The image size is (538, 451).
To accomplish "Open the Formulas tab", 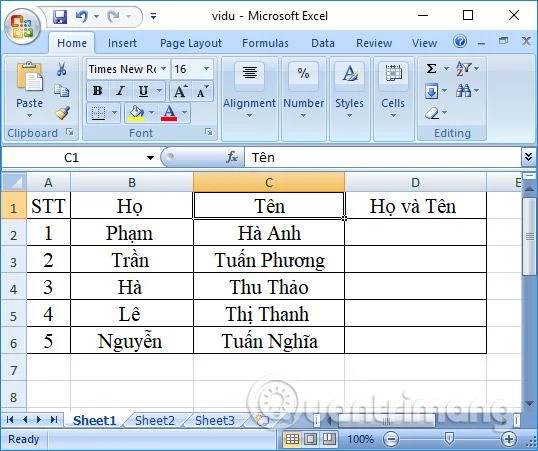I will coord(265,43).
